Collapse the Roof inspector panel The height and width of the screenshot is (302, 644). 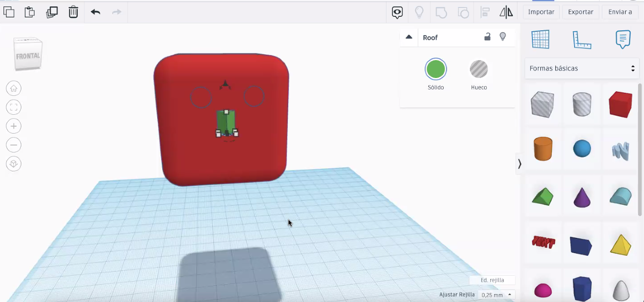coord(409,37)
